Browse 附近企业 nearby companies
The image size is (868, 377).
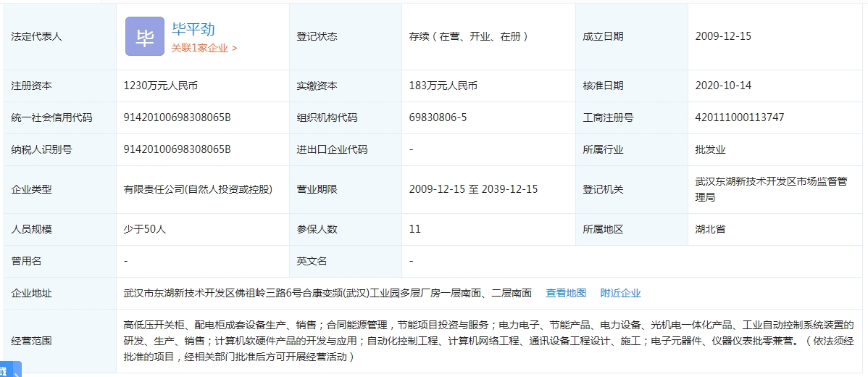pyautogui.click(x=620, y=293)
